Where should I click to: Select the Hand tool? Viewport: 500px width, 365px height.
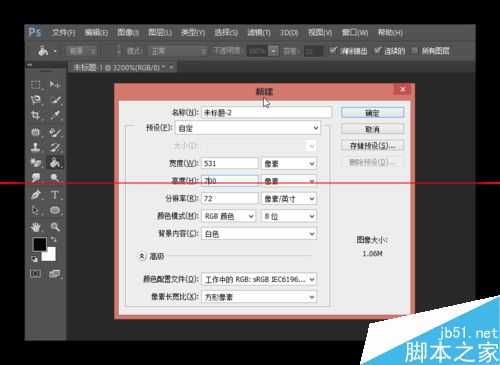click(36, 227)
